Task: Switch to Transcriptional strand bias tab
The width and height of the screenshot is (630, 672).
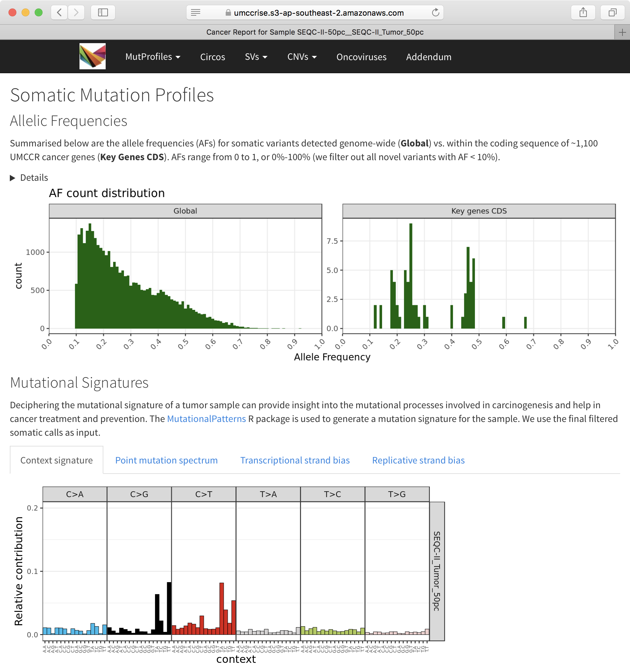Action: pyautogui.click(x=295, y=460)
